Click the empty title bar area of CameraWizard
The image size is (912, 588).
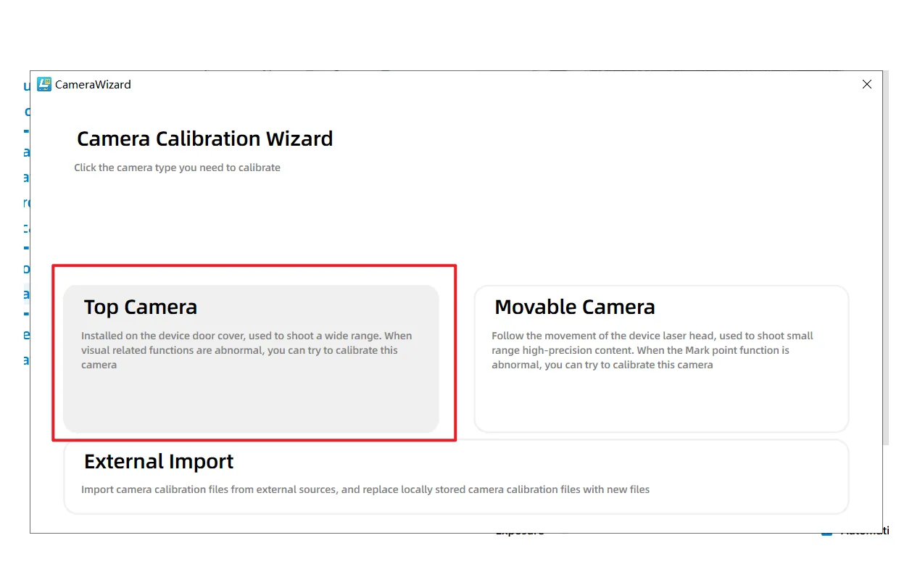(471, 84)
